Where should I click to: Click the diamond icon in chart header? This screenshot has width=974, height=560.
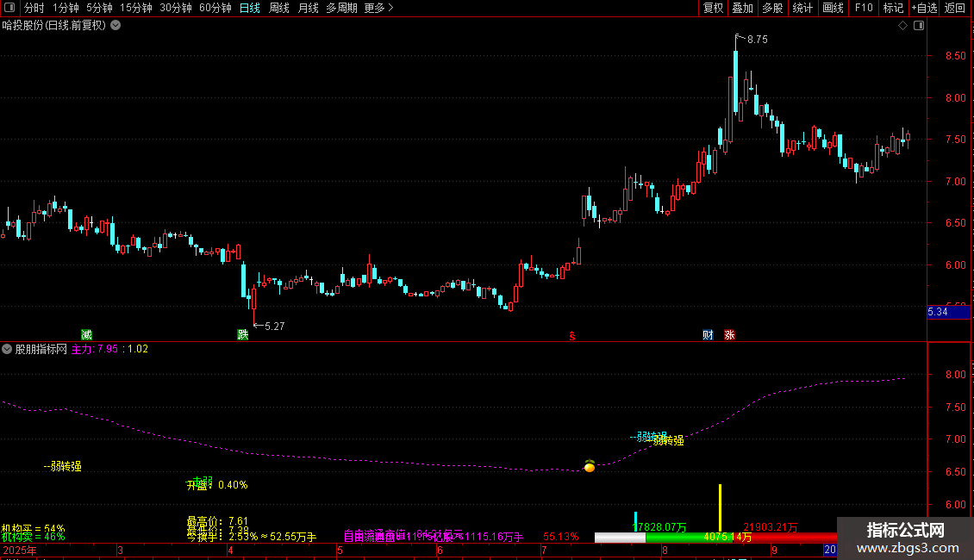(x=902, y=26)
